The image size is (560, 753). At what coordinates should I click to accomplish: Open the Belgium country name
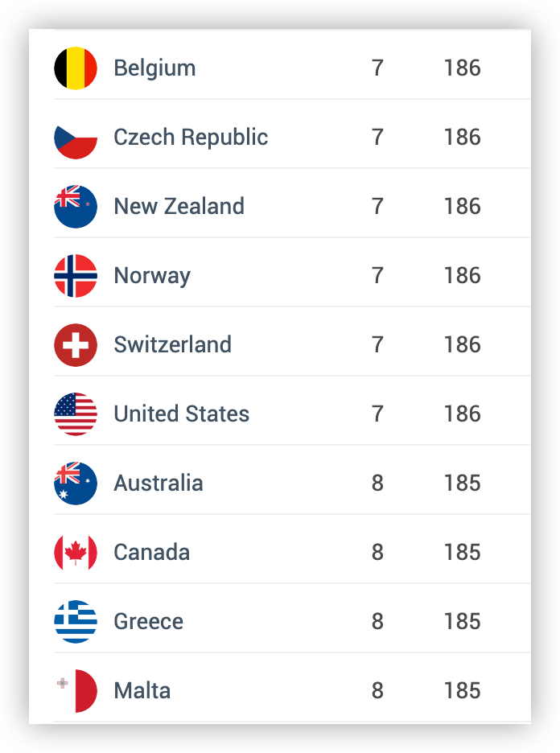click(154, 68)
